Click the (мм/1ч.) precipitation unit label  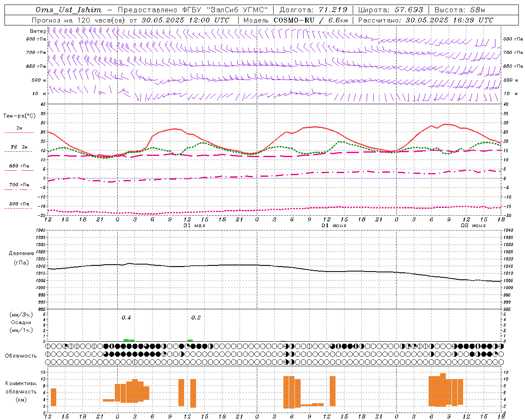(21, 330)
